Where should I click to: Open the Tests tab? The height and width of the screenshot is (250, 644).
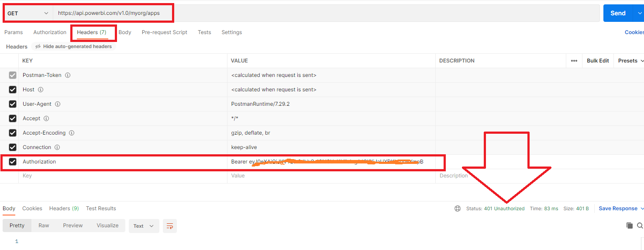point(204,32)
